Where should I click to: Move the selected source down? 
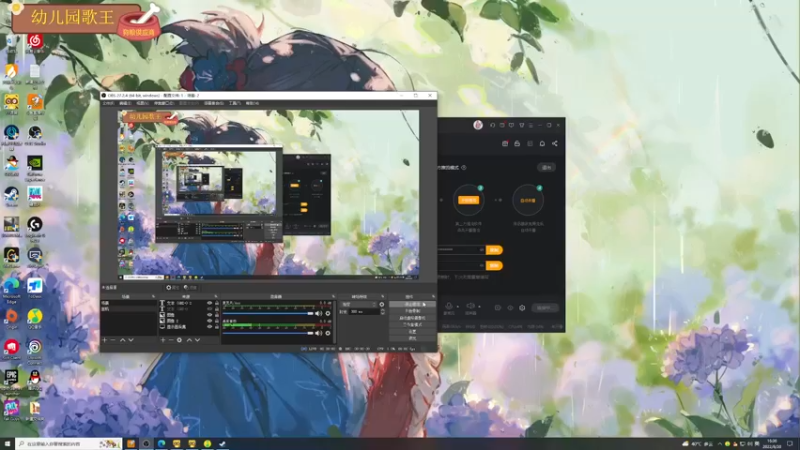(x=197, y=340)
